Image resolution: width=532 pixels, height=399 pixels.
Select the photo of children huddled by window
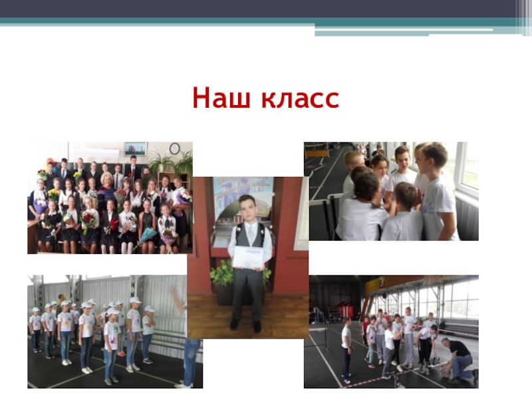391,192
